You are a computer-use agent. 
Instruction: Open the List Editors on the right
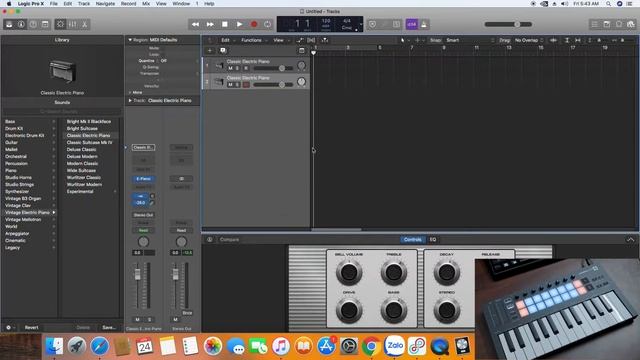[x=595, y=24]
